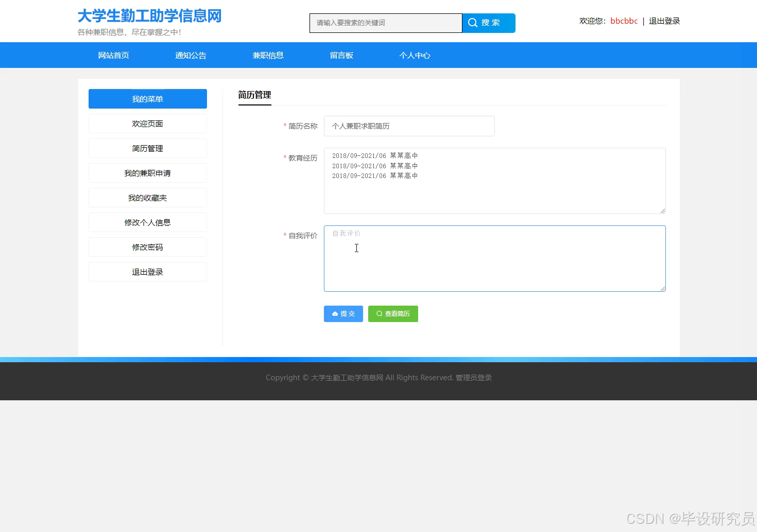757x532 pixels.
Task: Go to 兼职信息 page
Action: click(268, 55)
